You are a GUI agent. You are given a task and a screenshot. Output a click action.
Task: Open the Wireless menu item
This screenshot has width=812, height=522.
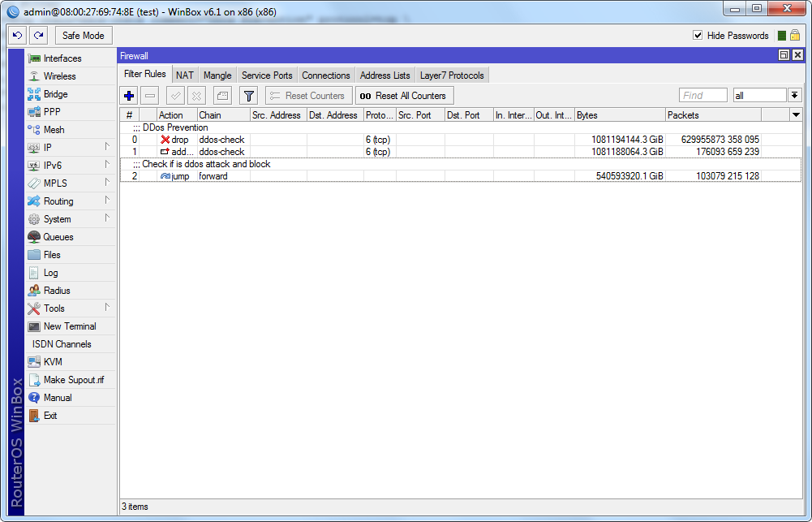[71, 76]
